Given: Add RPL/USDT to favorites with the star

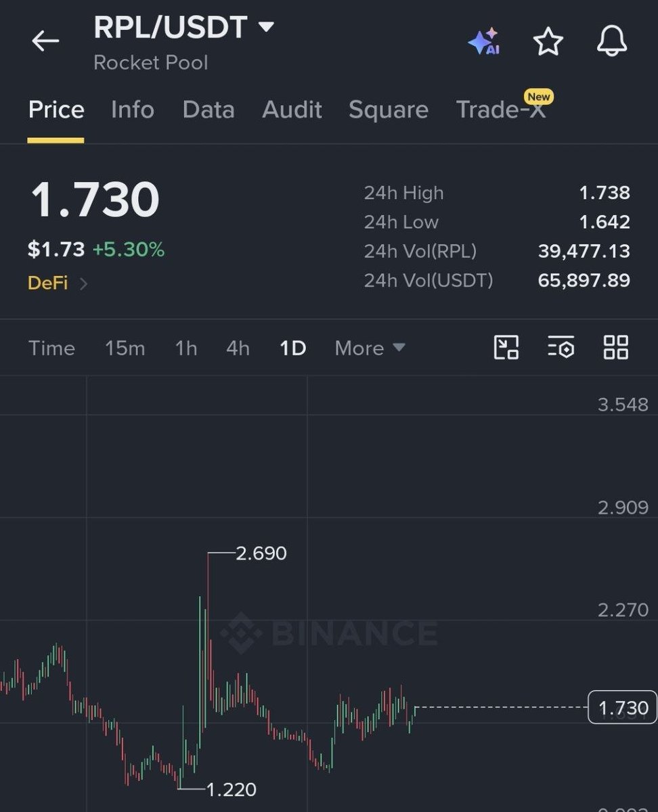Looking at the screenshot, I should (x=548, y=42).
